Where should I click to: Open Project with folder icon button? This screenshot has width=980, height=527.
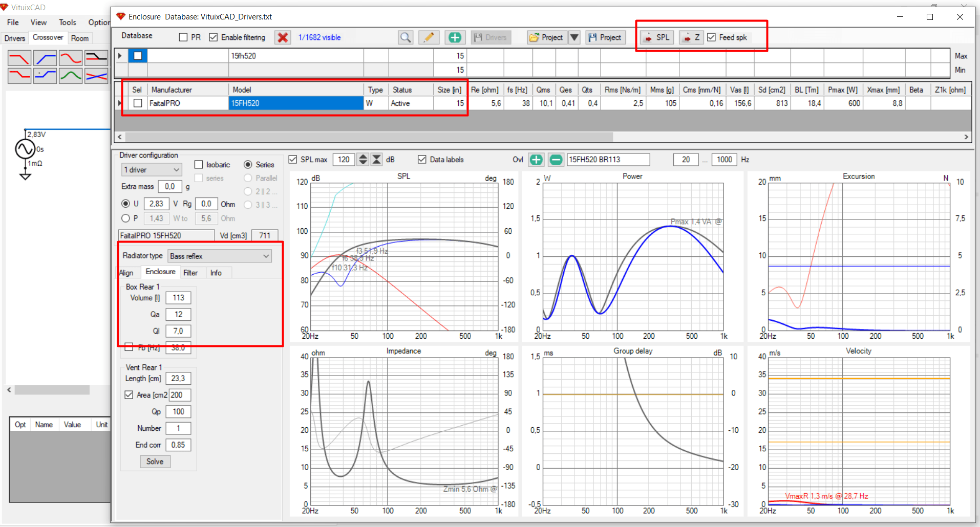coord(547,37)
